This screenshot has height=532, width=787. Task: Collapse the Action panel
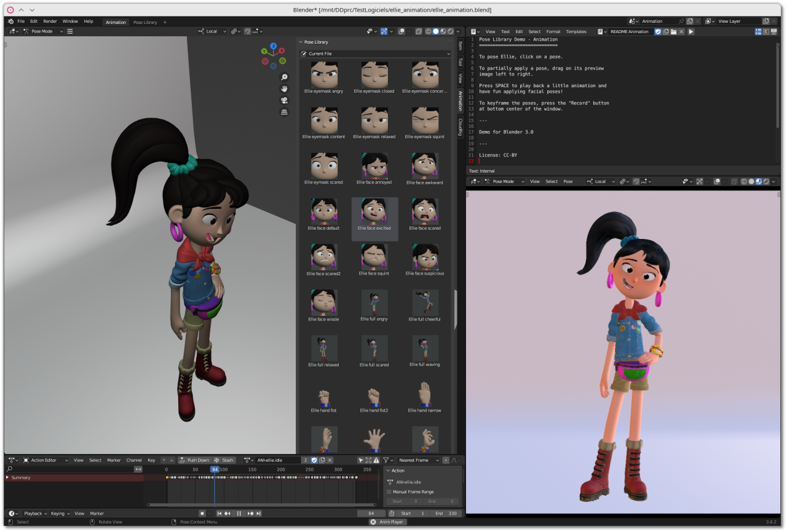pos(388,471)
